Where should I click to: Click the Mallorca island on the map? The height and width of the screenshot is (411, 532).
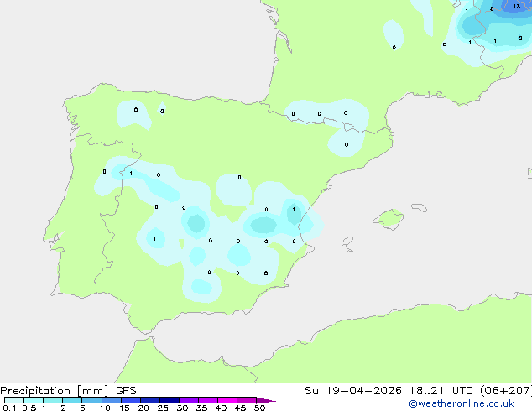tap(389, 219)
